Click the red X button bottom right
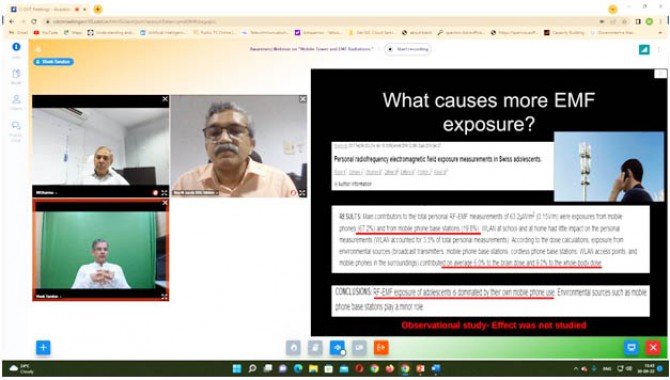Screen dimensions: 670x380 click(x=653, y=347)
